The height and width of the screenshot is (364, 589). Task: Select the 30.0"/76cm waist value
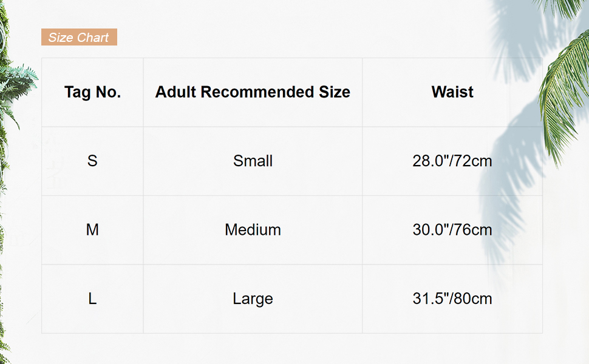click(x=452, y=230)
